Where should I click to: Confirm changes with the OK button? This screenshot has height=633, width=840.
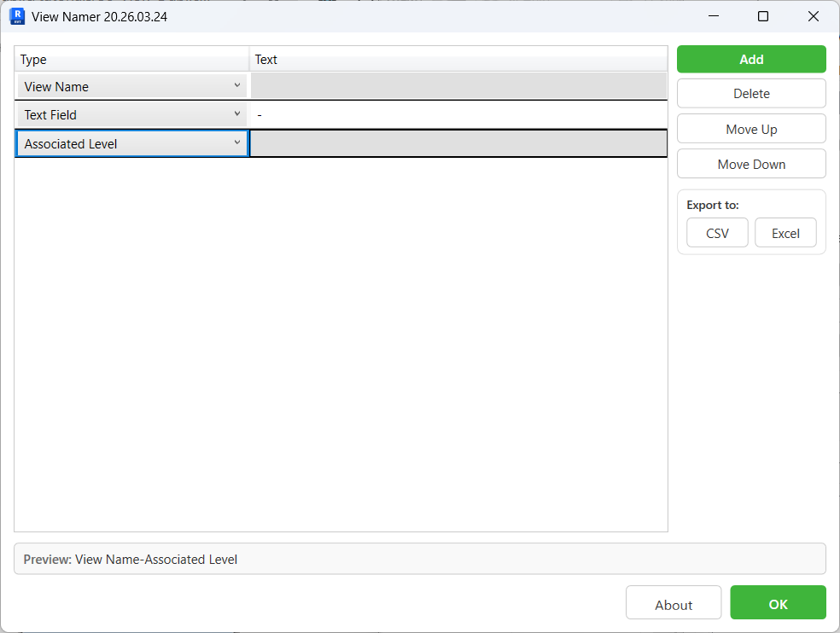click(x=778, y=602)
